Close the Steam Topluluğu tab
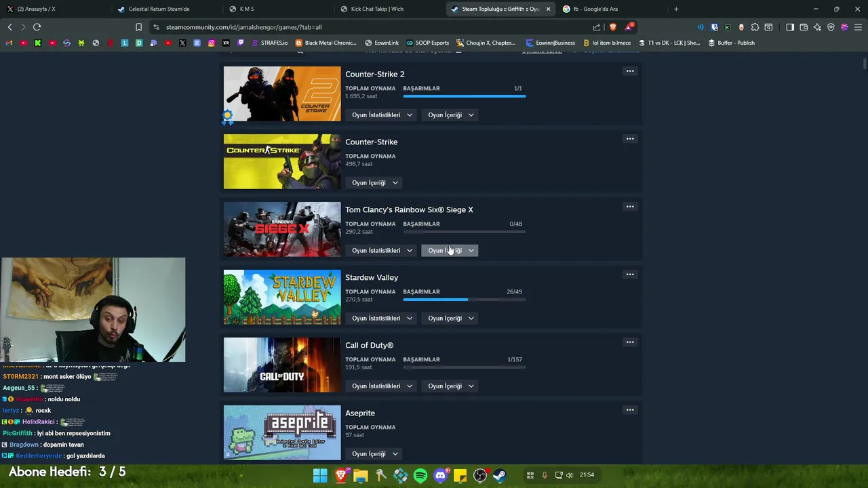 click(x=548, y=9)
